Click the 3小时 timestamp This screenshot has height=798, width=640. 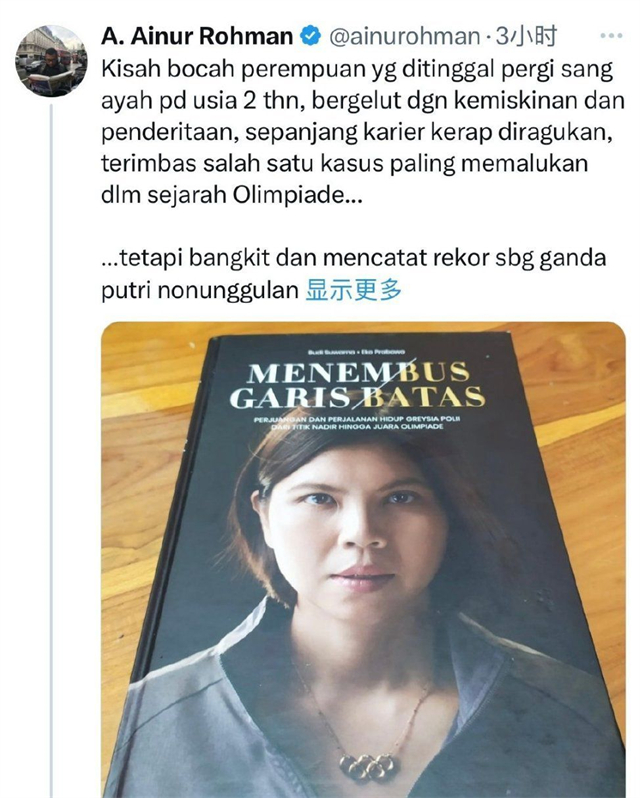point(527,37)
